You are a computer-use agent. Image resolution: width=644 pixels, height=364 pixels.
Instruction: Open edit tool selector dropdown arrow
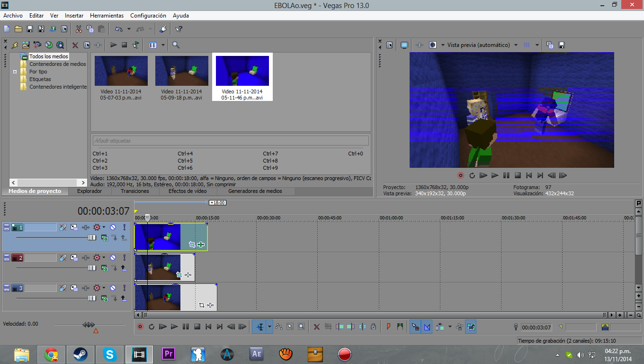(x=270, y=327)
